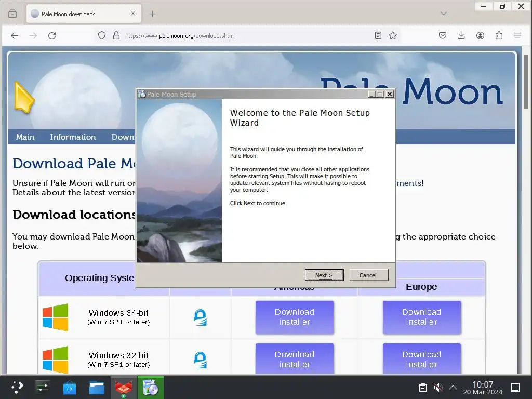
Task: Open tracking protection shield icon
Action: [102, 36]
